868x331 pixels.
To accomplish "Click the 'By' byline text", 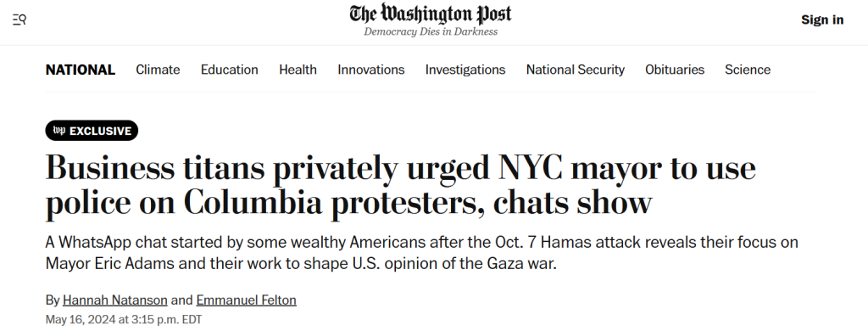I will click(52, 300).
